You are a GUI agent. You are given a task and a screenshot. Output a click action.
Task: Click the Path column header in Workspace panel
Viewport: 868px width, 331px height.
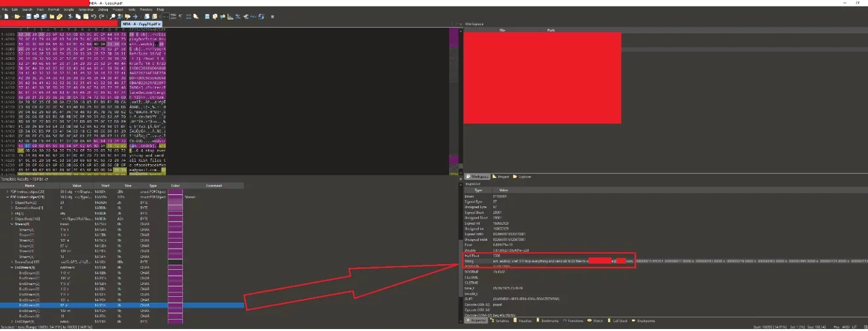551,30
